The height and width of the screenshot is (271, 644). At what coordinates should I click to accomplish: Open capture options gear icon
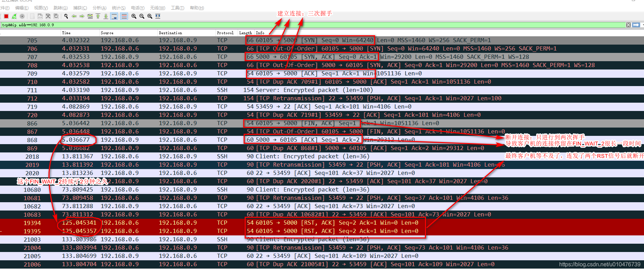pyautogui.click(x=22, y=16)
